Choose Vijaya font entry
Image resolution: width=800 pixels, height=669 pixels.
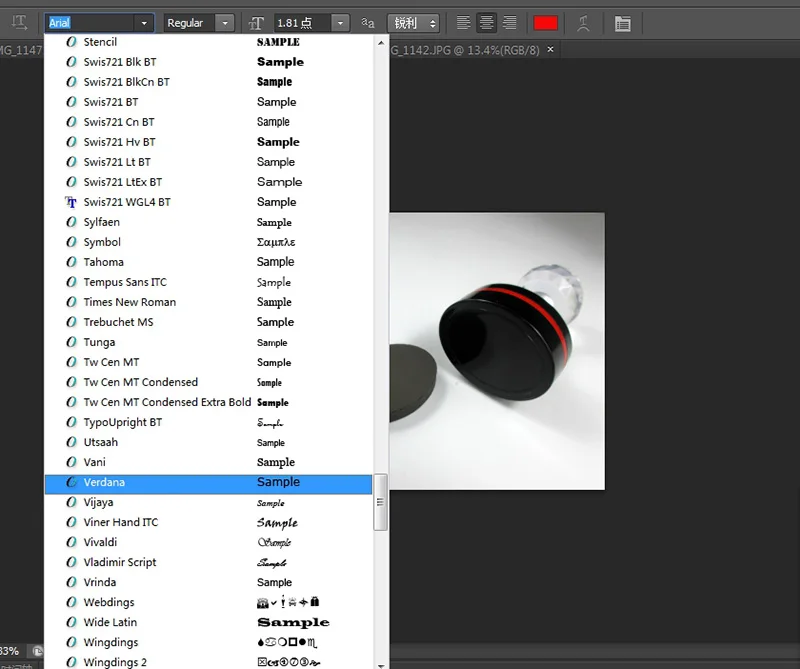pos(208,502)
